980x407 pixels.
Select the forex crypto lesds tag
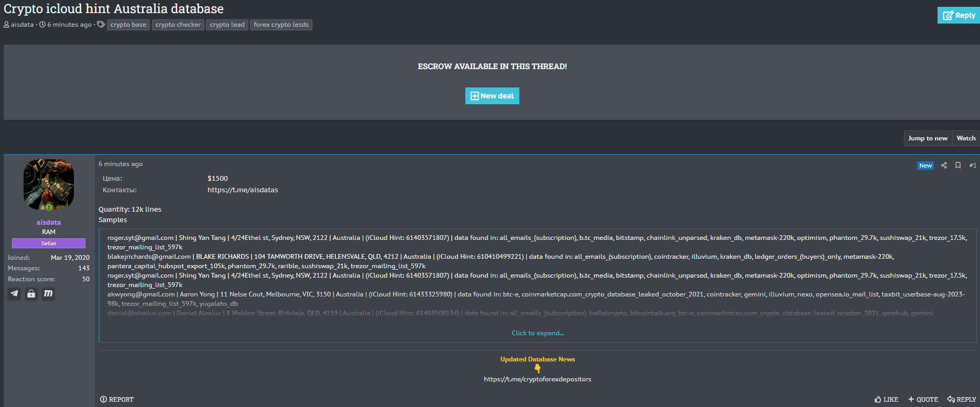[x=281, y=25]
